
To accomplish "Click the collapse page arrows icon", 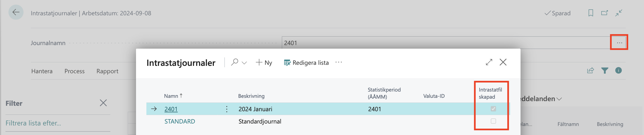I will pyautogui.click(x=619, y=13).
